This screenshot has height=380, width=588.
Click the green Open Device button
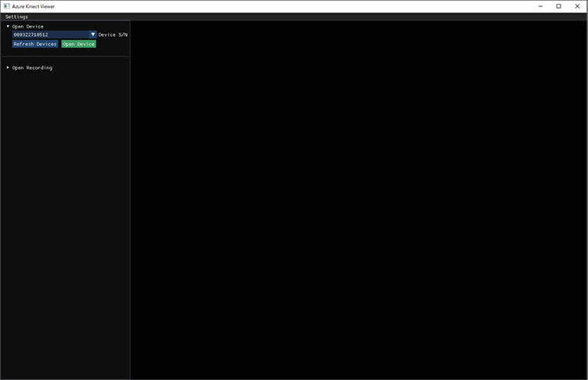point(79,44)
